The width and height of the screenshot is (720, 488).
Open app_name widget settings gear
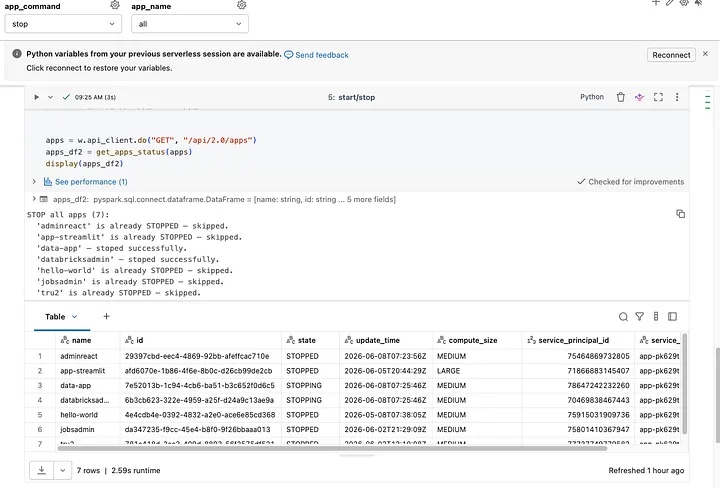242,5
